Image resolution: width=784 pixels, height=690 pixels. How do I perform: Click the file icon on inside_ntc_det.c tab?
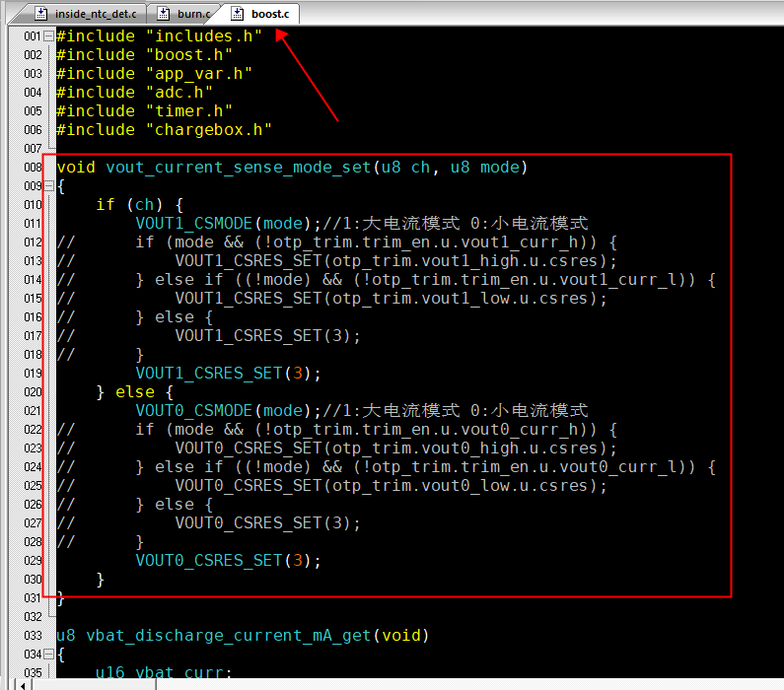[41, 14]
